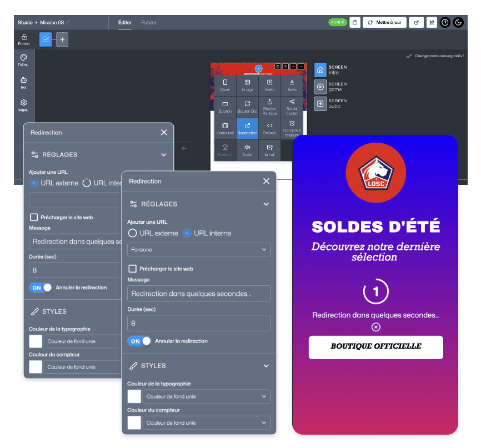Select the SCREEN intro item

click(x=330, y=70)
